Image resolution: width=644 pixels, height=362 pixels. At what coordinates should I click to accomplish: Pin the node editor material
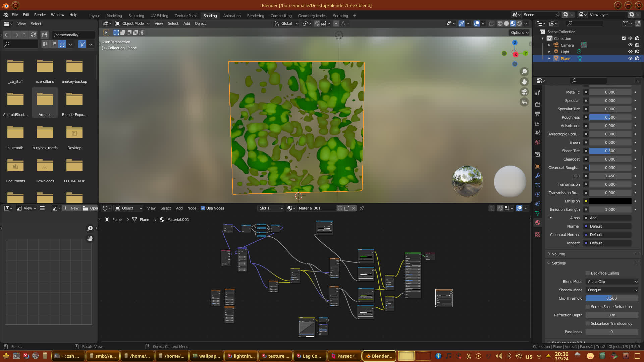tap(362, 208)
